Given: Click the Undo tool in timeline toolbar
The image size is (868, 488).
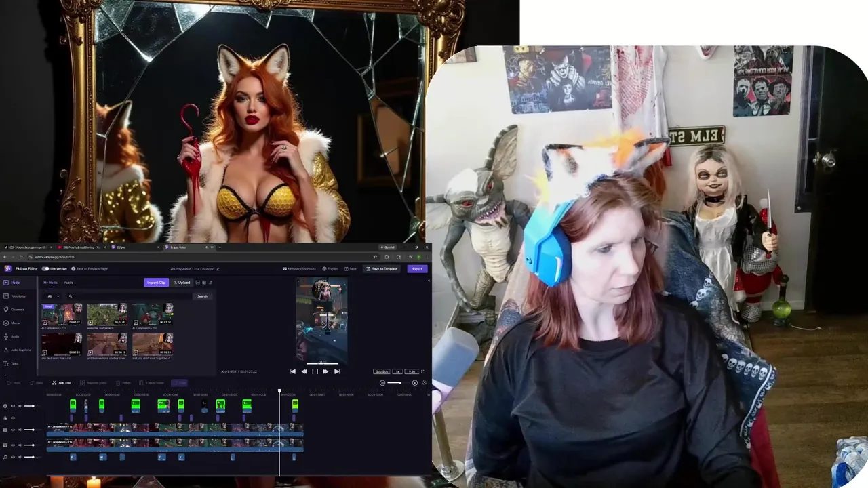Looking at the screenshot, I should [x=14, y=383].
